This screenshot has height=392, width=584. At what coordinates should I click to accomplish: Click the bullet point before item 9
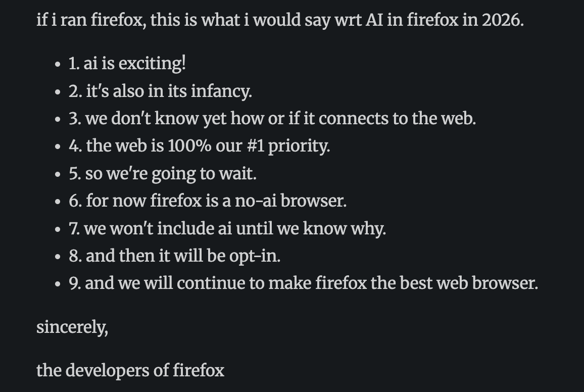pos(58,284)
